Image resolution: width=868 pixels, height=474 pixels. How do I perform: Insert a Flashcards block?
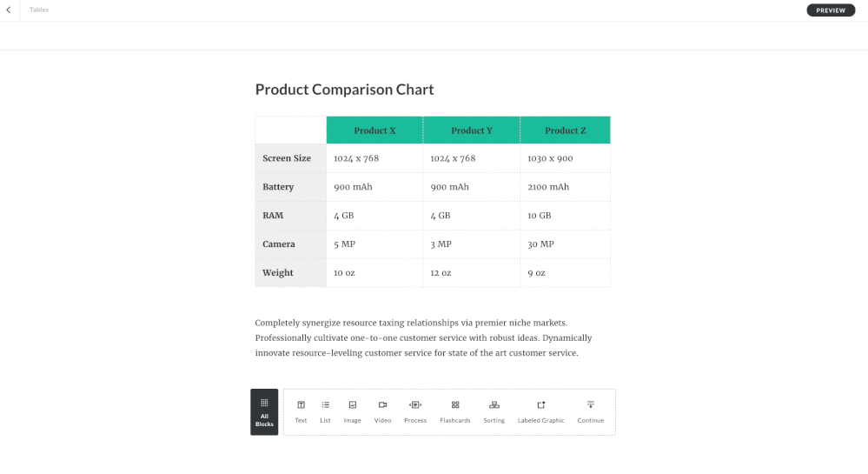[455, 411]
